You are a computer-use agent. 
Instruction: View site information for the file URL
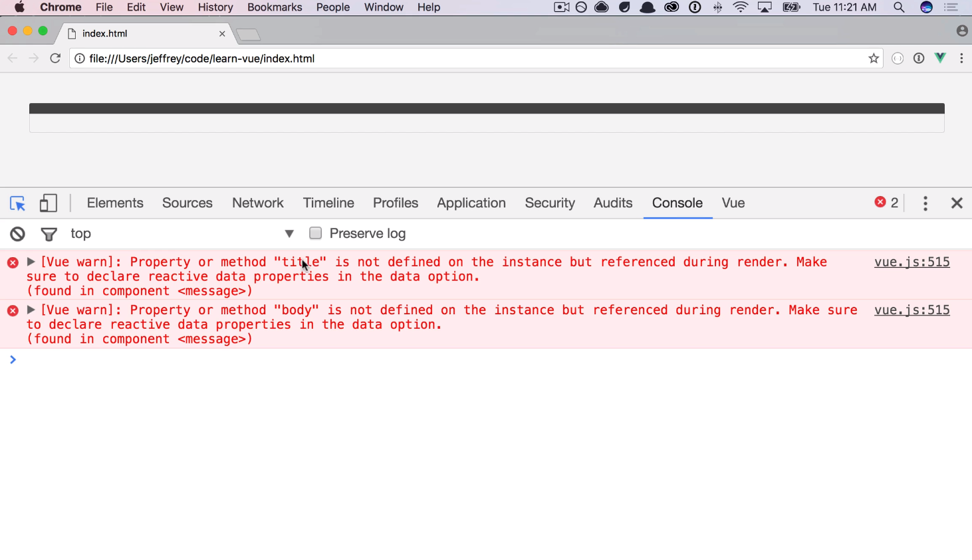point(80,58)
